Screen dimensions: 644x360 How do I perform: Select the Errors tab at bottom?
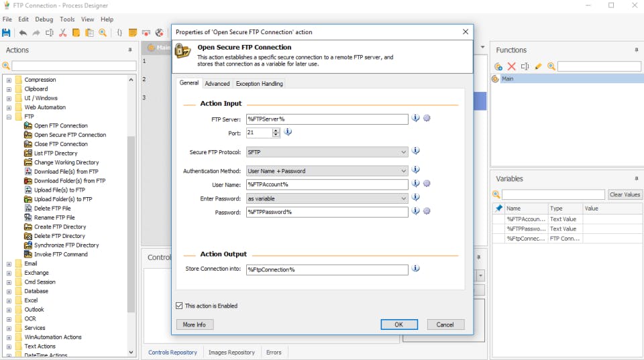pos(274,353)
